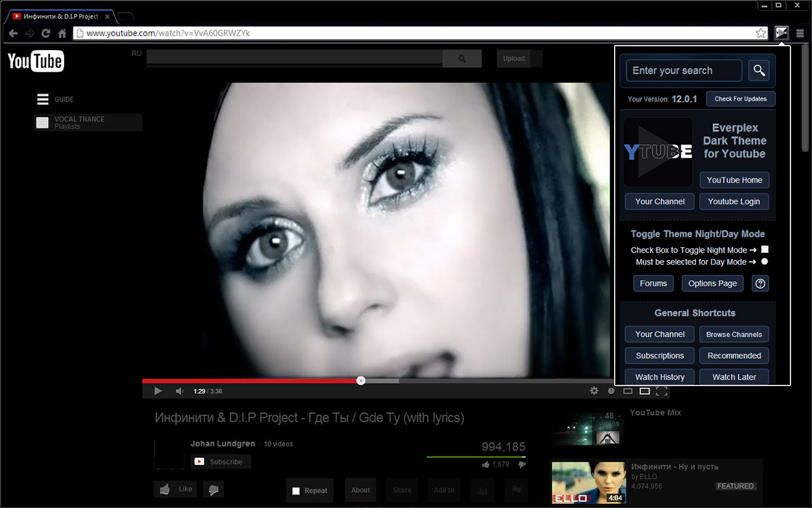Check the Toggle Night Mode checkbox

click(x=764, y=250)
